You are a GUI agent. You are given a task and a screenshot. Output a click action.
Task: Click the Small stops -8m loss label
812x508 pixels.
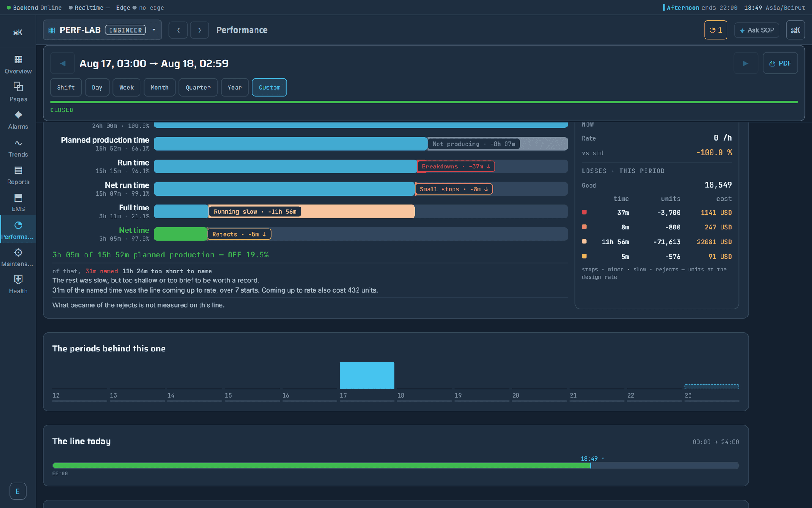(453, 189)
